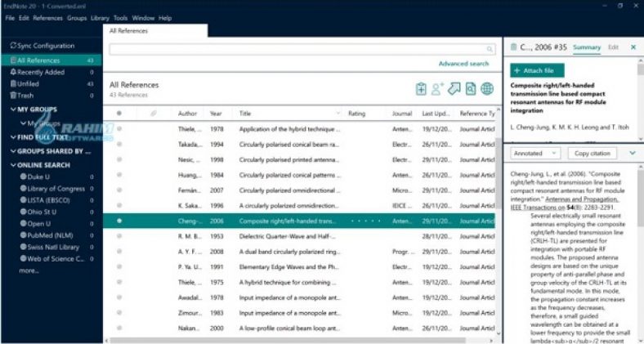Open the Tools menu
Image resolution: width=644 pixels, height=344 pixels.
[120, 18]
